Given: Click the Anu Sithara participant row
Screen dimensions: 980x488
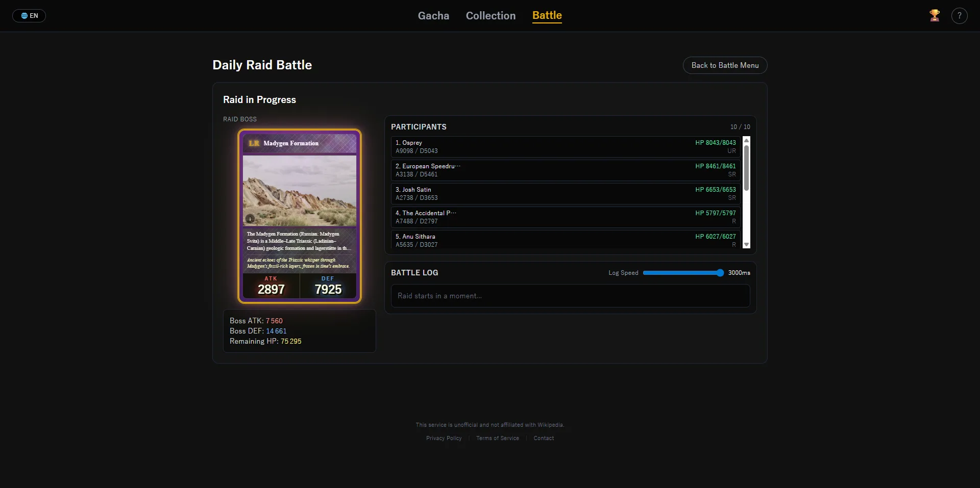Looking at the screenshot, I should tap(565, 240).
